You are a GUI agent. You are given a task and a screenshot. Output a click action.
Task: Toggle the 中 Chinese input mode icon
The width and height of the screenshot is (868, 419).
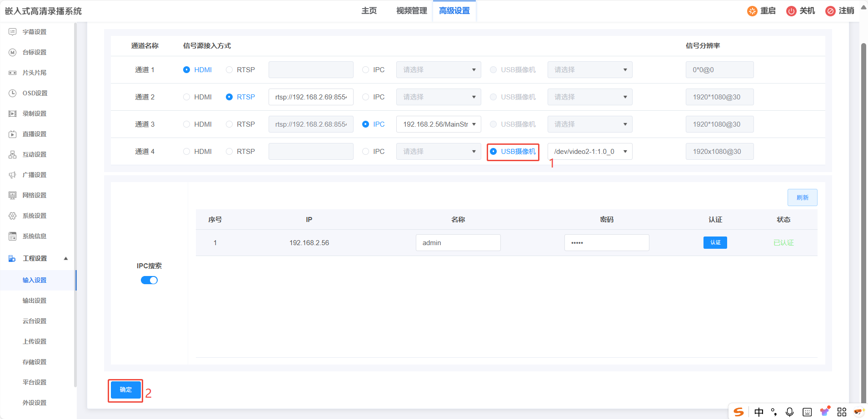[759, 412]
